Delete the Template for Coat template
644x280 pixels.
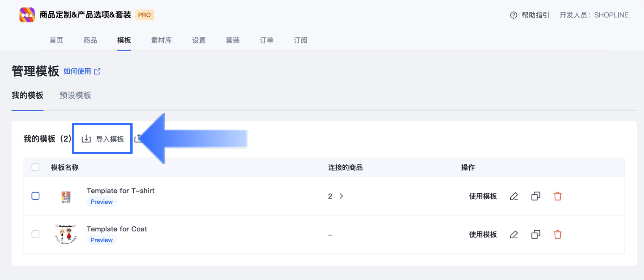click(x=558, y=234)
